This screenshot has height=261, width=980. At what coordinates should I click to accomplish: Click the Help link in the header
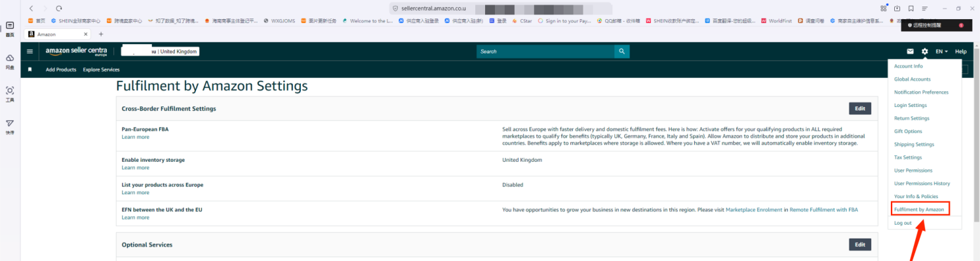coord(961,52)
